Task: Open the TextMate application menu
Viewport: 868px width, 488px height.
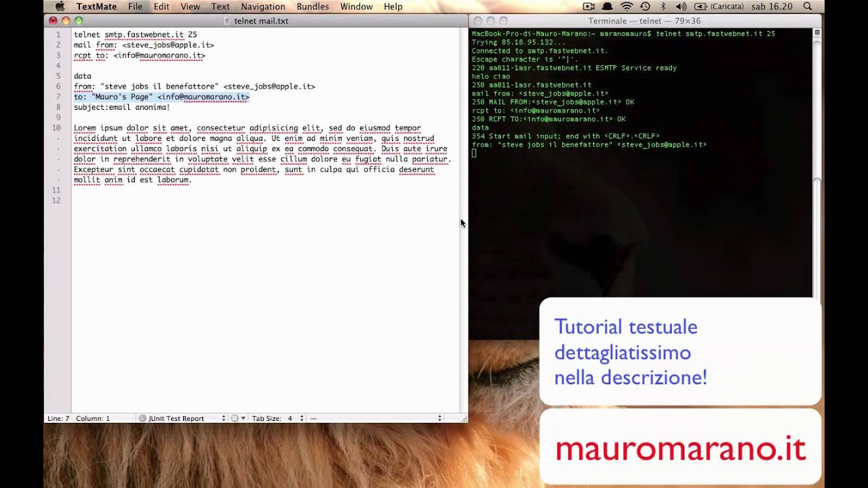Action: (96, 6)
